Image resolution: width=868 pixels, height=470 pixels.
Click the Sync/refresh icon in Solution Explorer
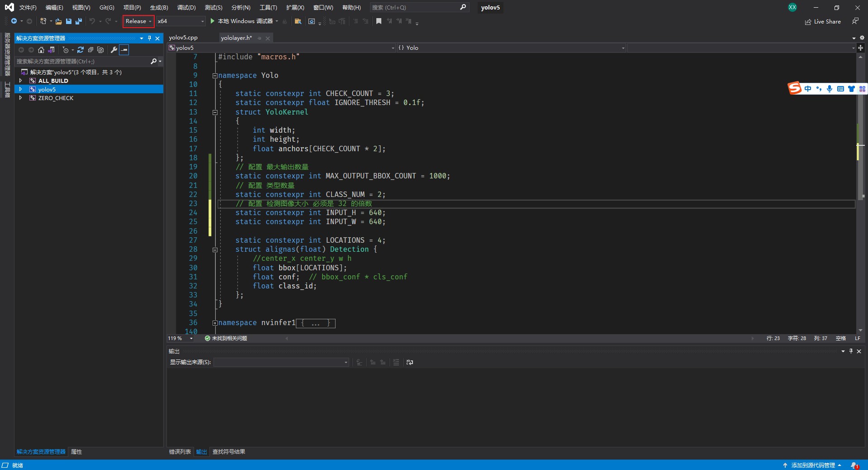[81, 50]
